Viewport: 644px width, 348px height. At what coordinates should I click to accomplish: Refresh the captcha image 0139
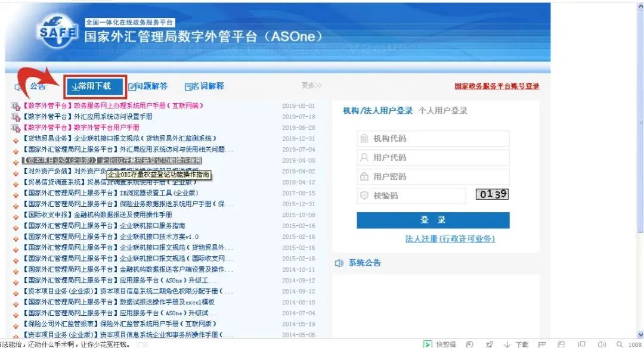(x=492, y=194)
